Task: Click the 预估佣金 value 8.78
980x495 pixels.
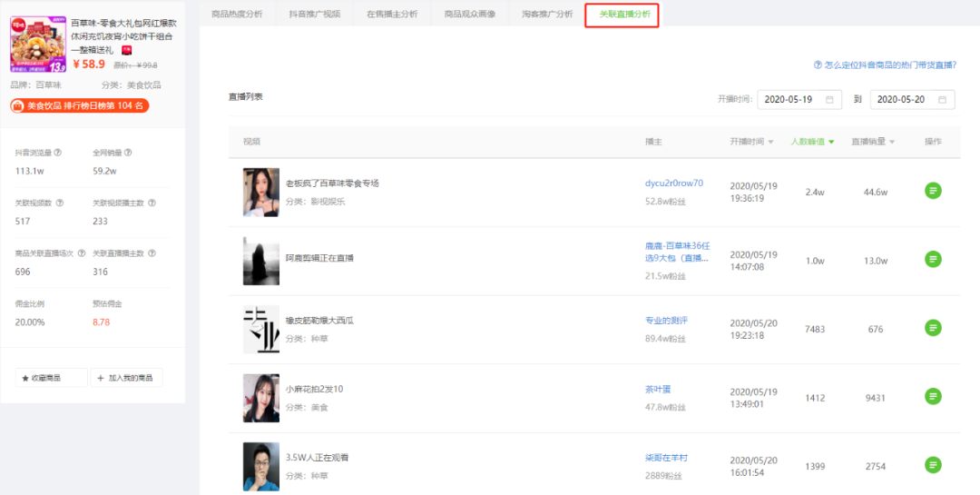Action: tap(102, 322)
